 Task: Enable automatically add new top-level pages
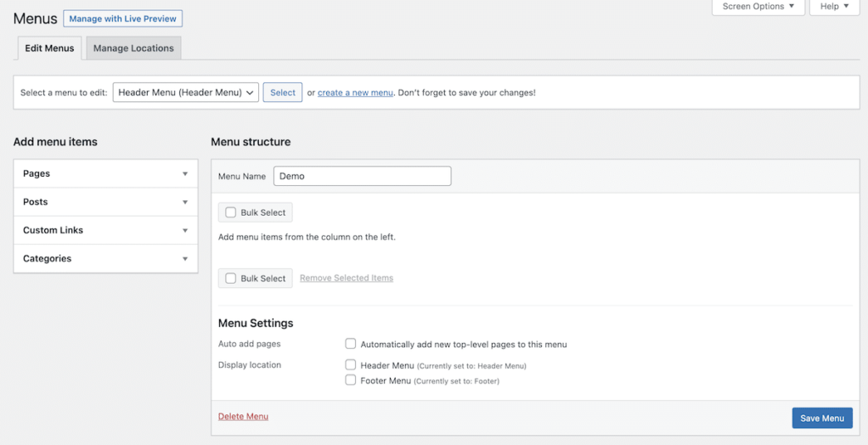(x=351, y=344)
